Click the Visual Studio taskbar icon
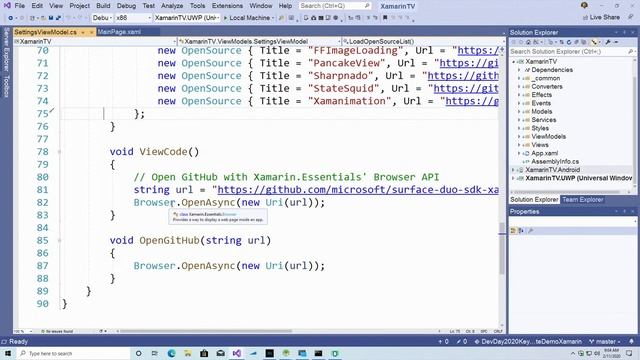The width and height of the screenshot is (640, 360). 237,353
